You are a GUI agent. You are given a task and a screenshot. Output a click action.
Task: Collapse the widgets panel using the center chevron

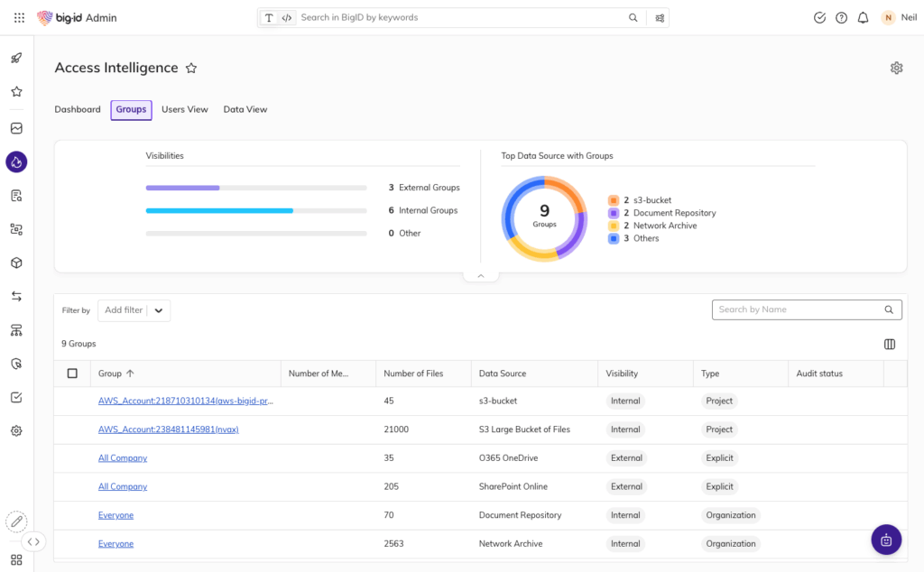pos(480,275)
